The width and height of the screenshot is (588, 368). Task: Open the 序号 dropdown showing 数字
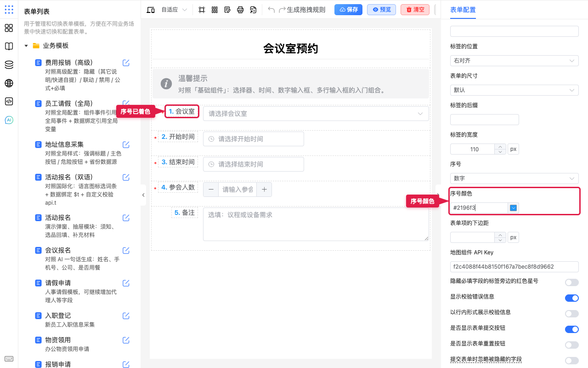click(x=514, y=178)
